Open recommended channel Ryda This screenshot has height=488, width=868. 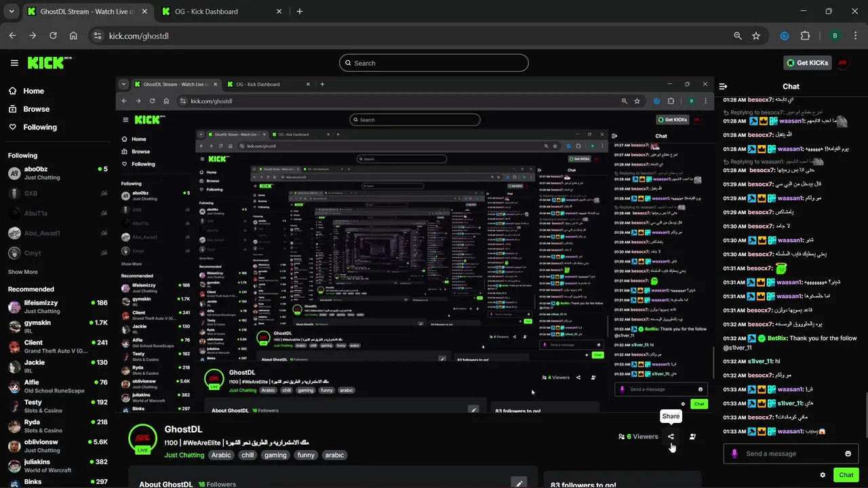click(x=57, y=426)
